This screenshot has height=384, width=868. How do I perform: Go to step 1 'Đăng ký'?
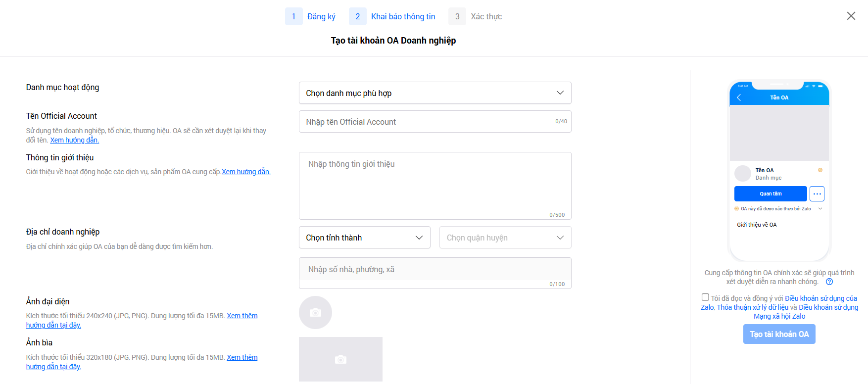click(311, 16)
